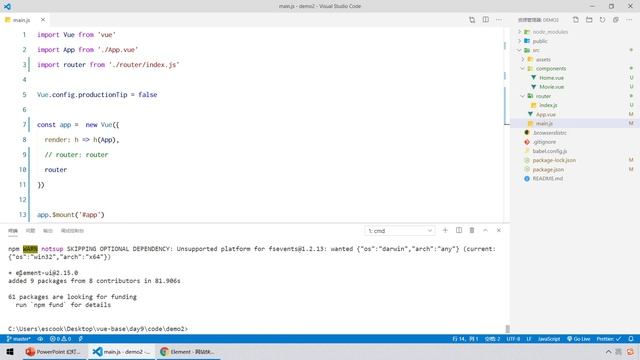The width and height of the screenshot is (640, 360).
Task: Collapse the src folder
Action: [536, 50]
